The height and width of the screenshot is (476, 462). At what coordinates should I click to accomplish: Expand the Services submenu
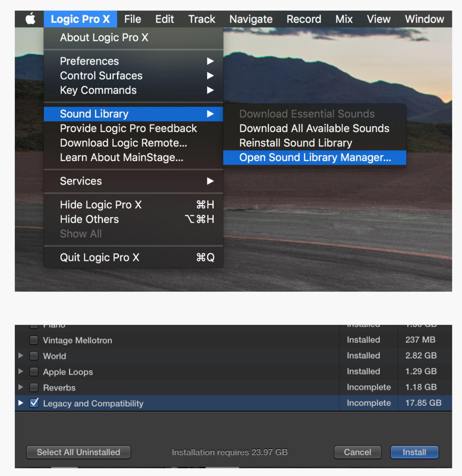pyautogui.click(x=133, y=181)
